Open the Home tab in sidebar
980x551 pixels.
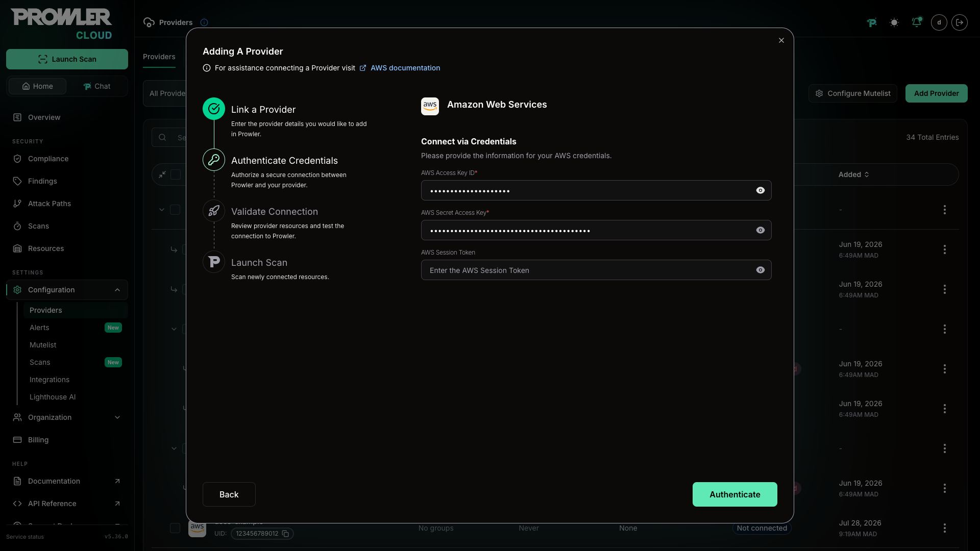pyautogui.click(x=37, y=86)
